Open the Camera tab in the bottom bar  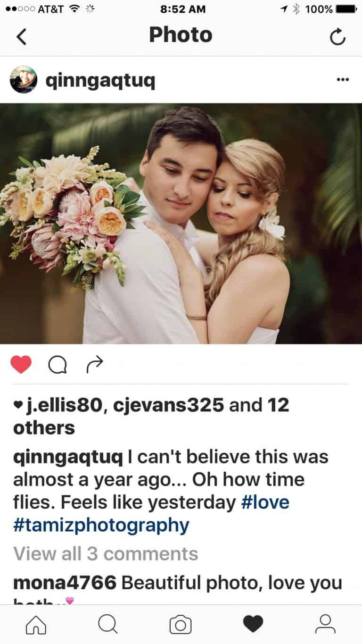pos(181,625)
